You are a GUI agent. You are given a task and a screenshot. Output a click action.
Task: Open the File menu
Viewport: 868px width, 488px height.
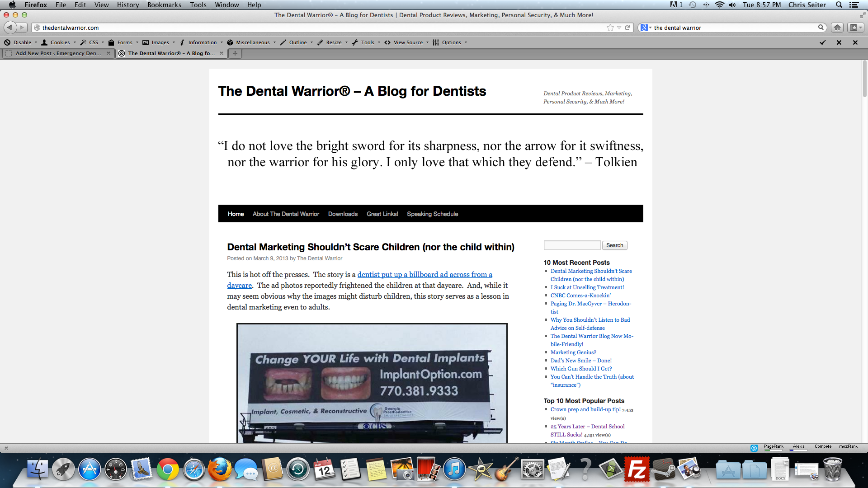[61, 5]
